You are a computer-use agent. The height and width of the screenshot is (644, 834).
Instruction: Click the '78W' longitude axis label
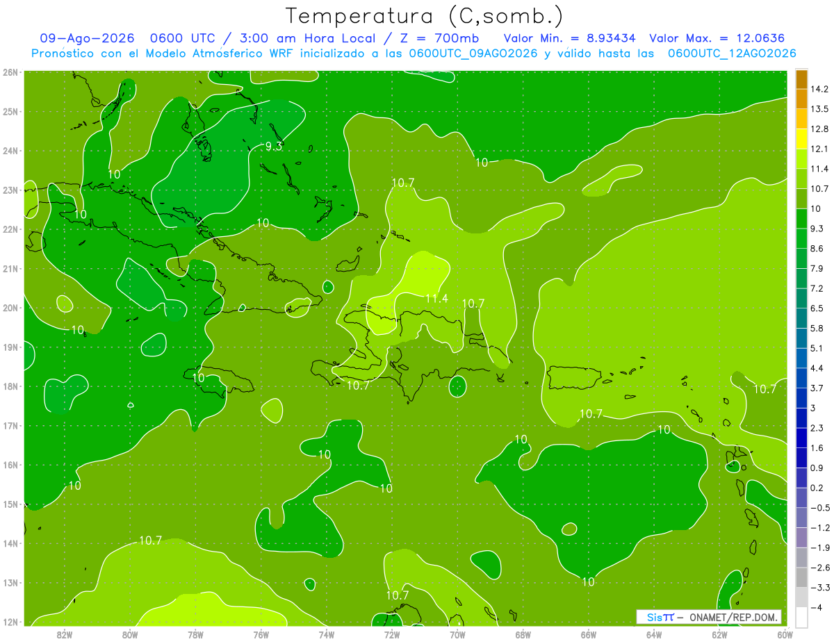tap(195, 634)
